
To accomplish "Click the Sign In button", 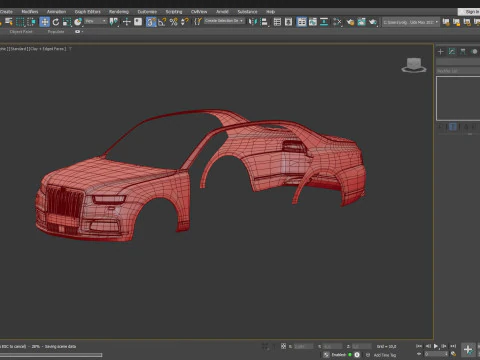I will (469, 12).
